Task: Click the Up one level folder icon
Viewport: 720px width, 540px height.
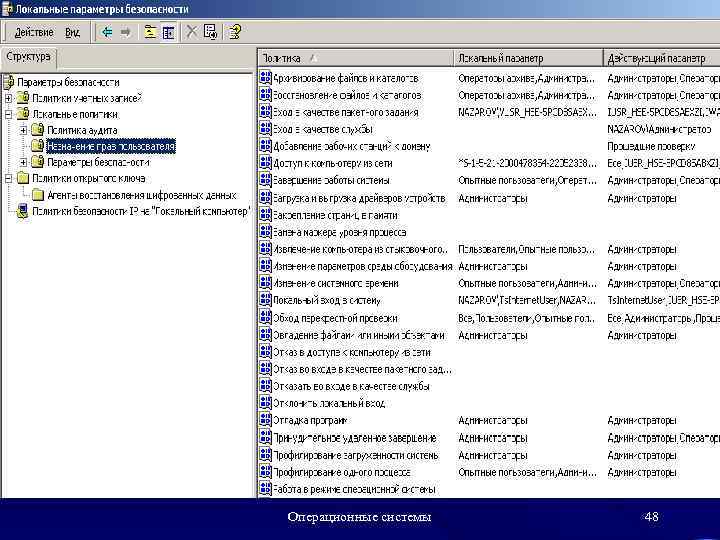Action: (x=150, y=32)
